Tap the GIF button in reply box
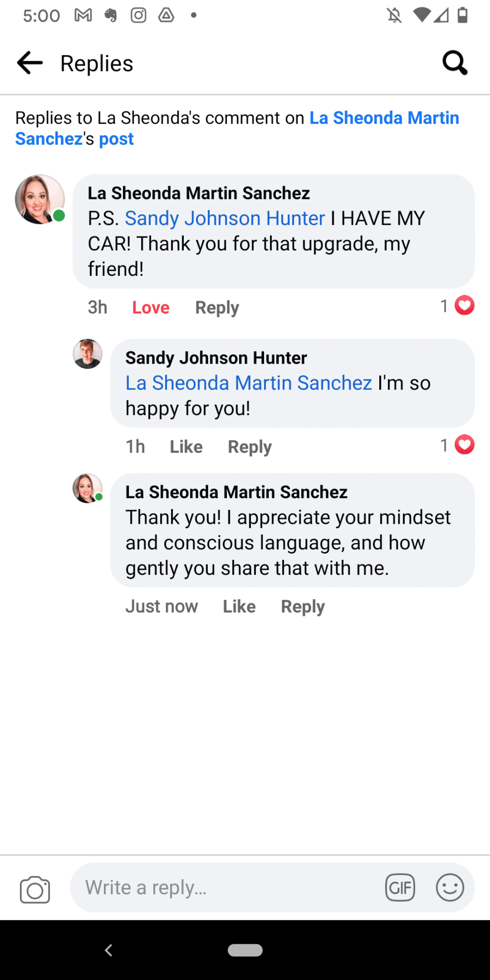 pyautogui.click(x=400, y=887)
